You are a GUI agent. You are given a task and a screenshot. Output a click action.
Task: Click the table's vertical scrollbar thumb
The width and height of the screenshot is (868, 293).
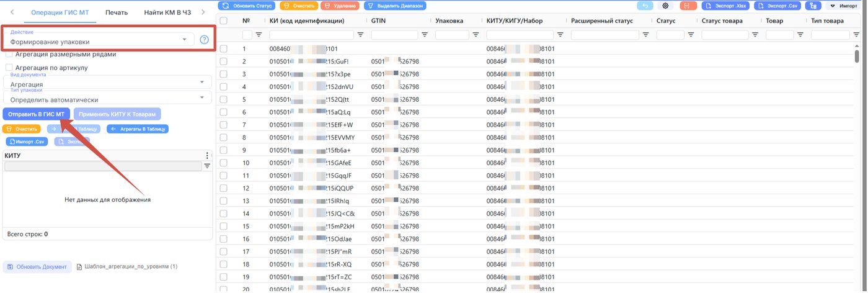pyautogui.click(x=857, y=56)
